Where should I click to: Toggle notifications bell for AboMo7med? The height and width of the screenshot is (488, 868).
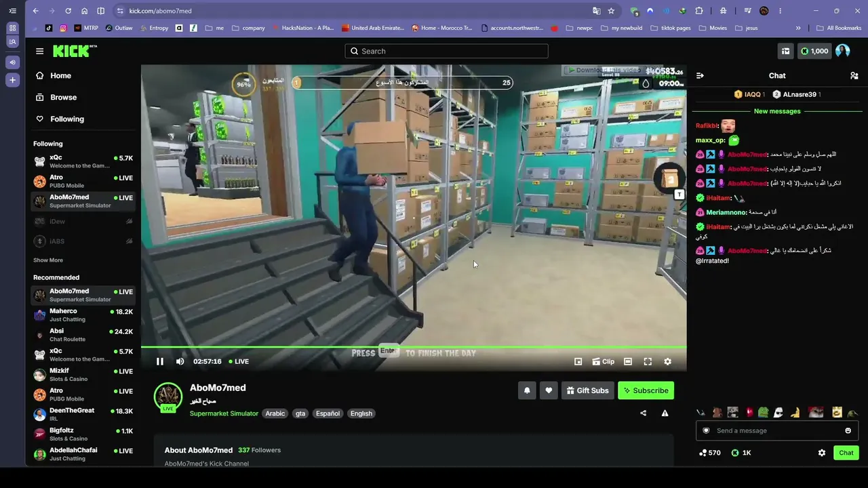(527, 390)
